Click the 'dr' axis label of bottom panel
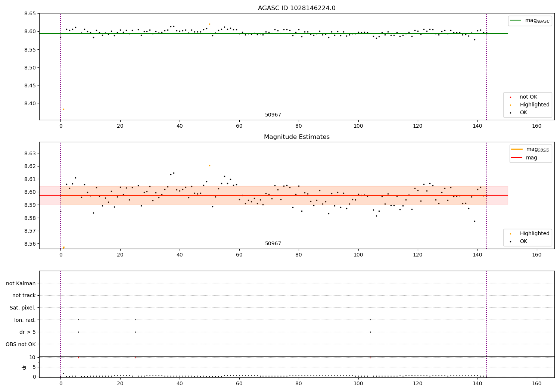 pyautogui.click(x=24, y=367)
